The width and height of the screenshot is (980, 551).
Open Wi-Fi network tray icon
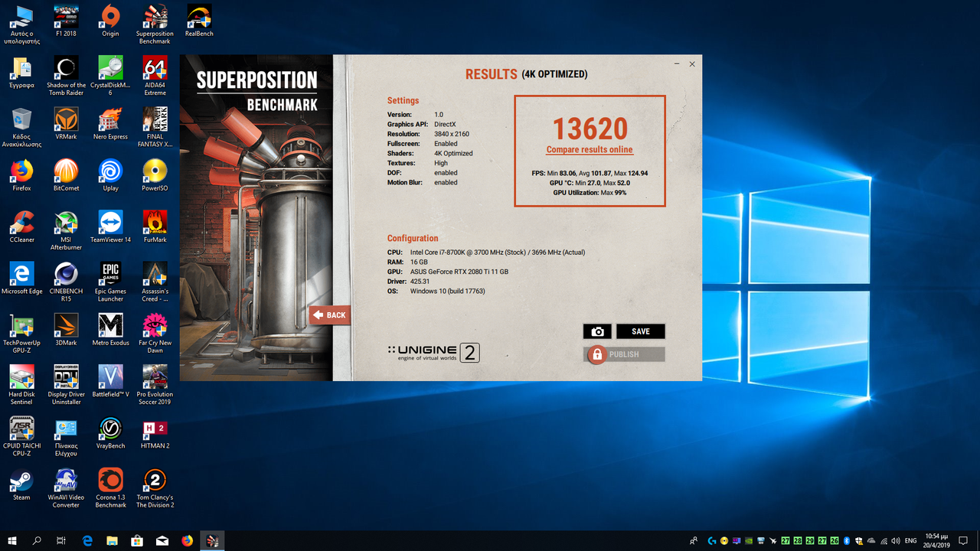tap(884, 541)
